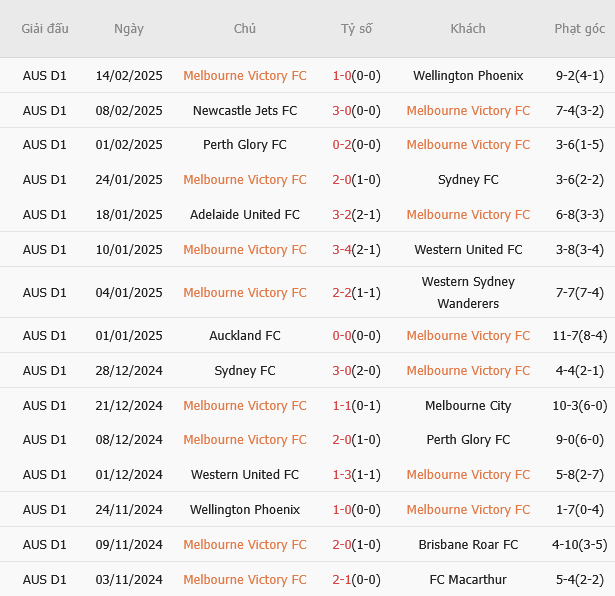Screen dimensions: 615x596
Task: Click Western Sydney Wanderers team name
Action: (x=468, y=293)
